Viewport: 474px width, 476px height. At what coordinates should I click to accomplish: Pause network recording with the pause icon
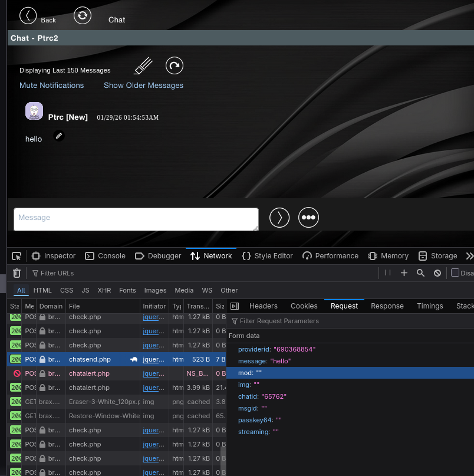click(x=388, y=273)
